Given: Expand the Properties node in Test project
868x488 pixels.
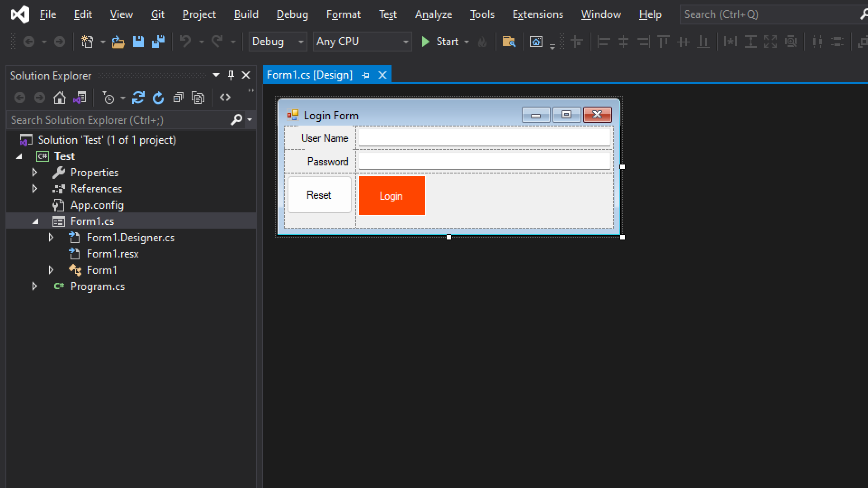Looking at the screenshot, I should click(x=34, y=173).
